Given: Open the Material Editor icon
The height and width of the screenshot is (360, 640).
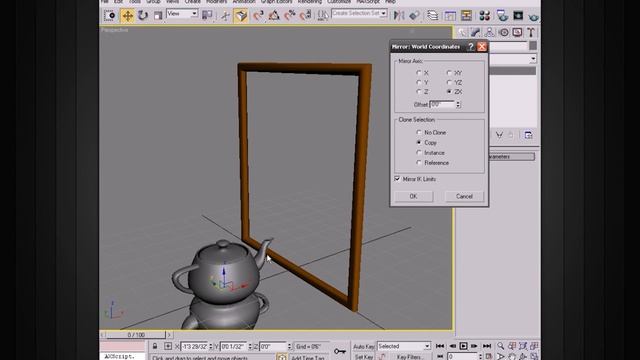Looking at the screenshot, I should click(484, 16).
